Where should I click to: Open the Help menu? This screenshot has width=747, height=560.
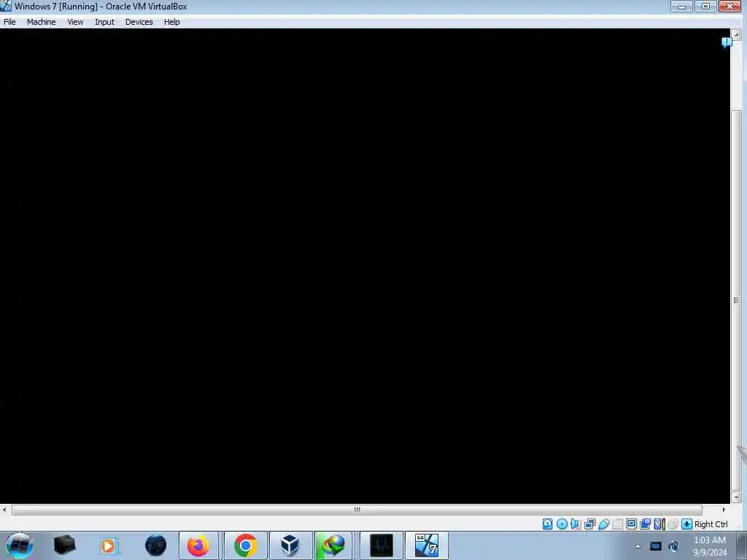point(172,22)
